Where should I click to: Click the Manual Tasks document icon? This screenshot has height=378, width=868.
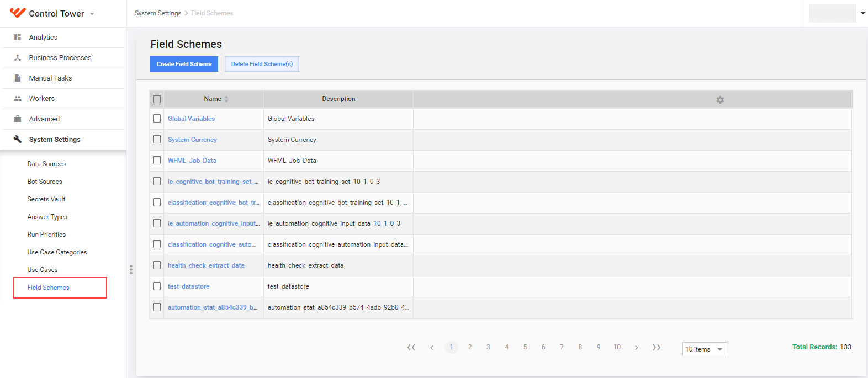pyautogui.click(x=18, y=78)
